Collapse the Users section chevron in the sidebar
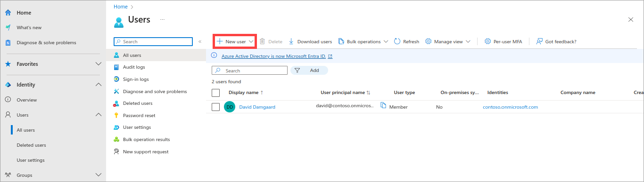The height and width of the screenshot is (182, 644). pyautogui.click(x=99, y=115)
